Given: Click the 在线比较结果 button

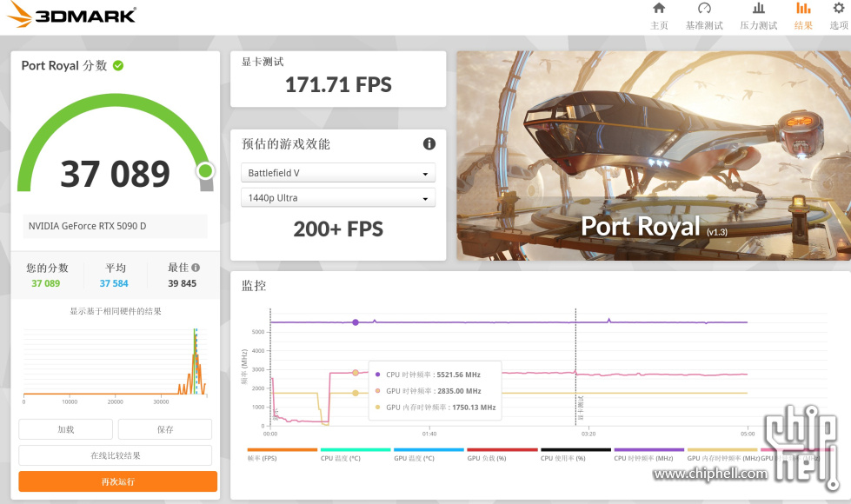Looking at the screenshot, I should click(115, 455).
